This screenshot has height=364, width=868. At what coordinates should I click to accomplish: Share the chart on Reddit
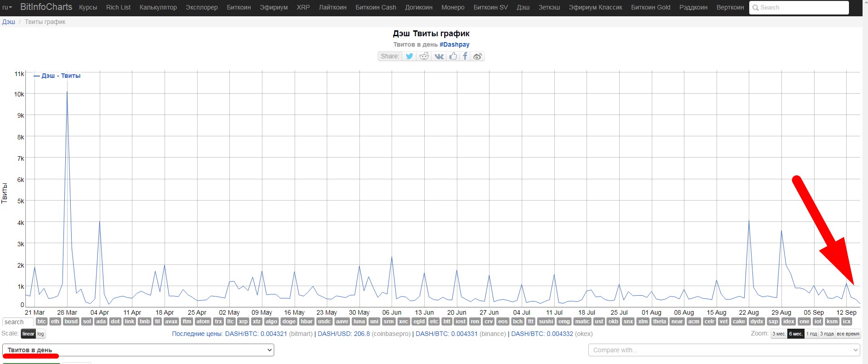(x=424, y=56)
